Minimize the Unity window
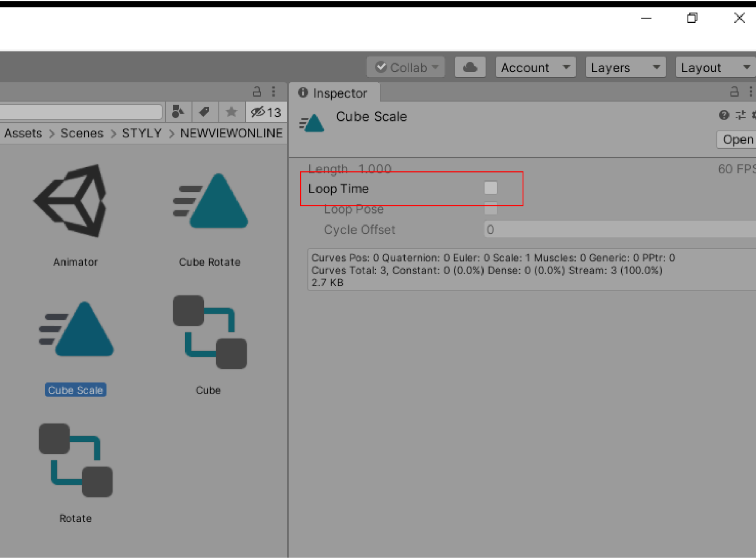 (x=646, y=18)
